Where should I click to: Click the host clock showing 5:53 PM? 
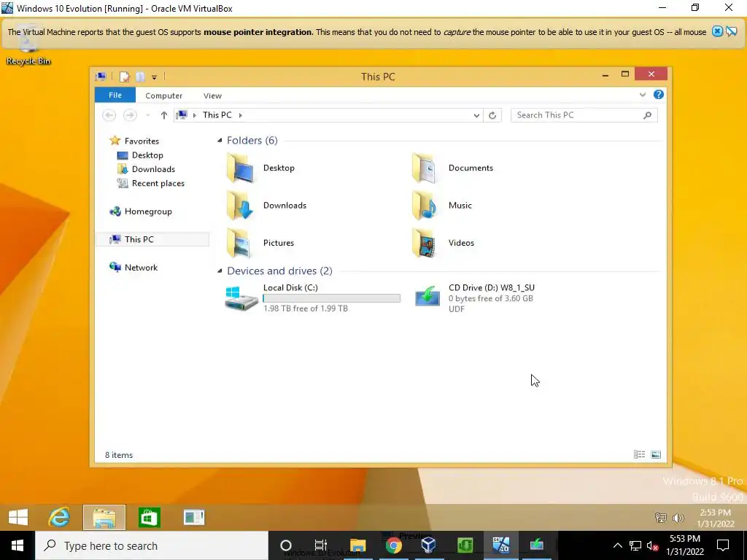(x=685, y=545)
